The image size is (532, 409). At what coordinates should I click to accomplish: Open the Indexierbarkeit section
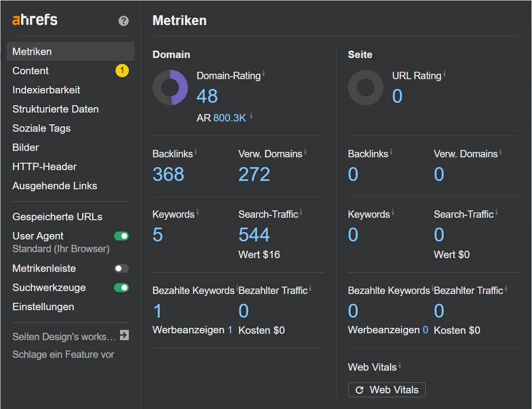click(46, 90)
